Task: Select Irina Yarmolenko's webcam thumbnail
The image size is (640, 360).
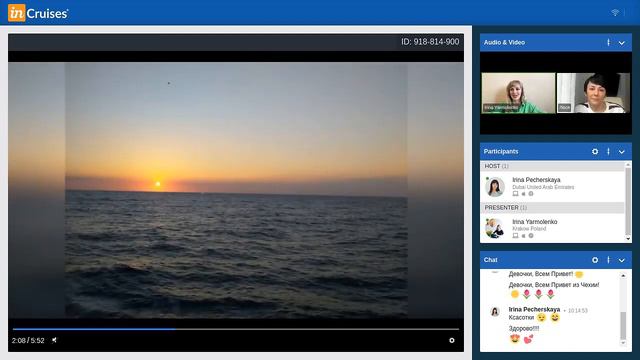Action: 518,93
